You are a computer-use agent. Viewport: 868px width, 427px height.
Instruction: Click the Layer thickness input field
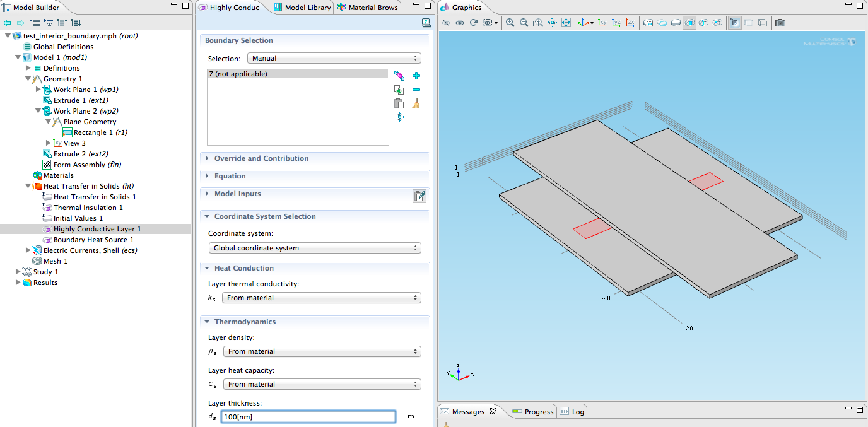pos(308,417)
